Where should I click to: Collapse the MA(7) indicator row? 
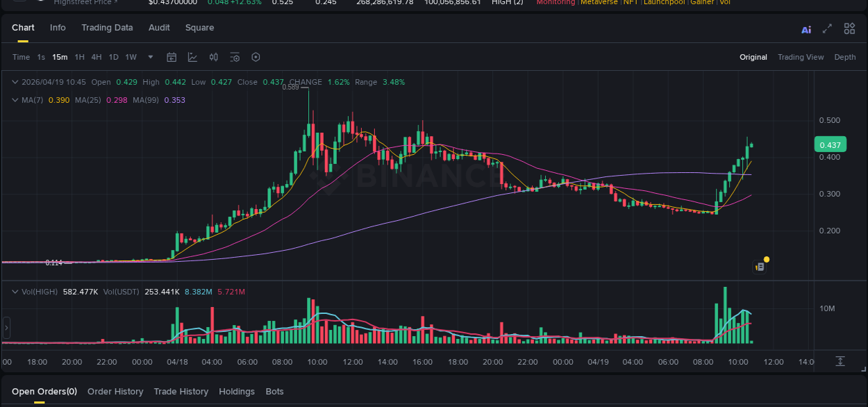click(x=15, y=99)
